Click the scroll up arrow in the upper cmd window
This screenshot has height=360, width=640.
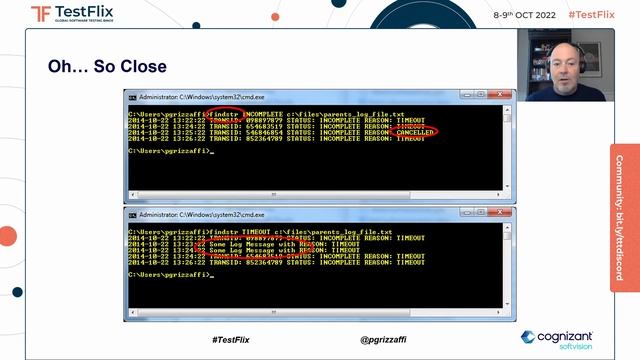507,110
